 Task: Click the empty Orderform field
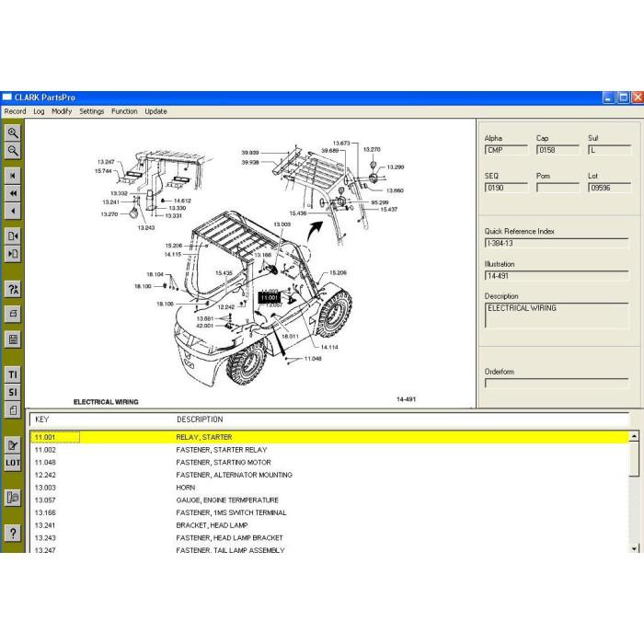(x=557, y=384)
